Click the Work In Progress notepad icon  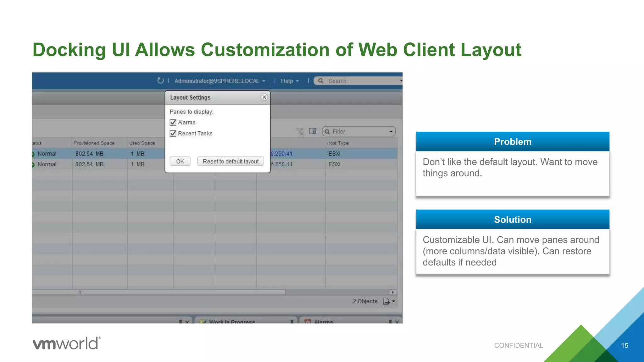coord(203,321)
